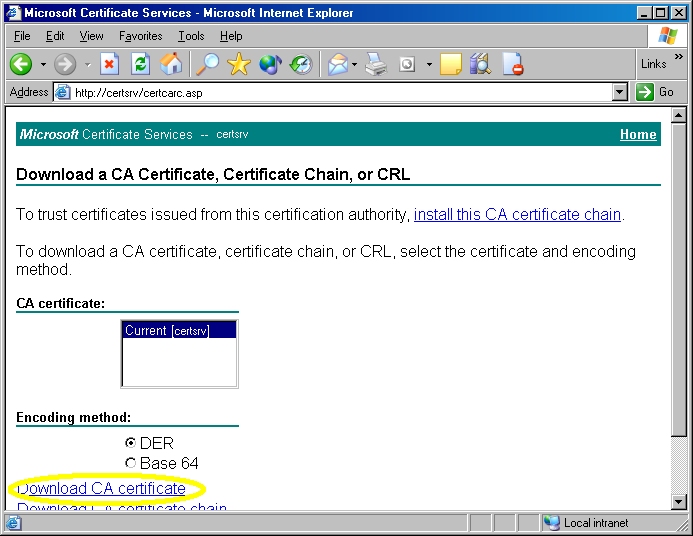
Task: Click the Local intranet zone icon
Action: pyautogui.click(x=552, y=523)
